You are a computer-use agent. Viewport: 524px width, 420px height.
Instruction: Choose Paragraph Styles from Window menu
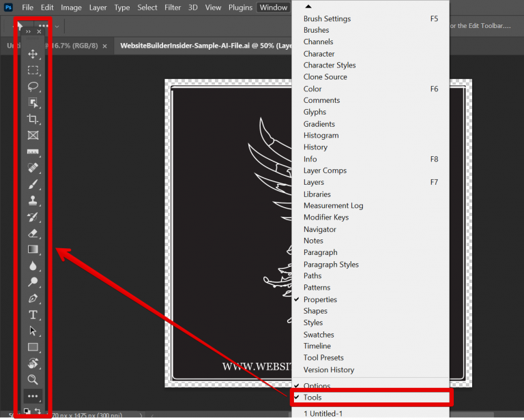click(x=370, y=265)
